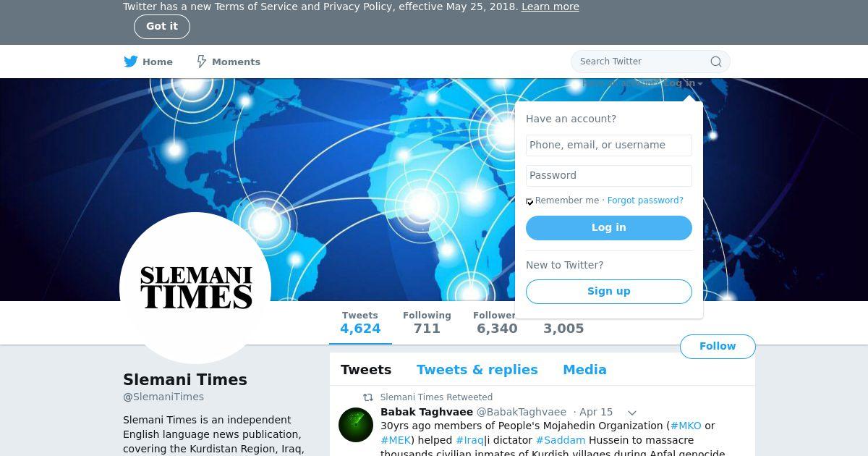
Task: Click the retweet icon above Babak's tweet
Action: (x=368, y=397)
